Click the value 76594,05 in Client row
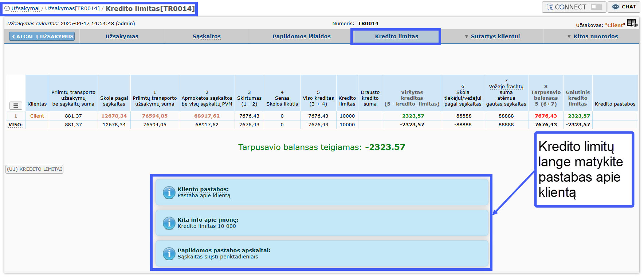This screenshot has height=277, width=644. 155,116
